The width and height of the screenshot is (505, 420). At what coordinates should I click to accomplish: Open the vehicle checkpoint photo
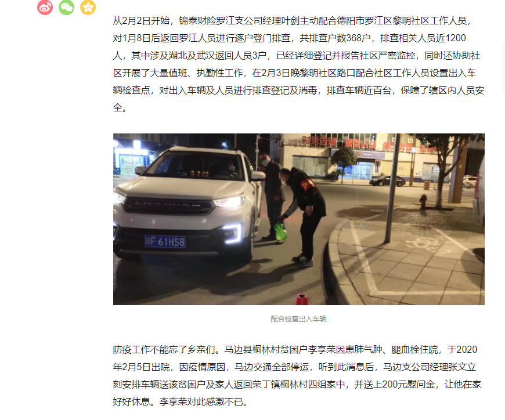(298, 219)
